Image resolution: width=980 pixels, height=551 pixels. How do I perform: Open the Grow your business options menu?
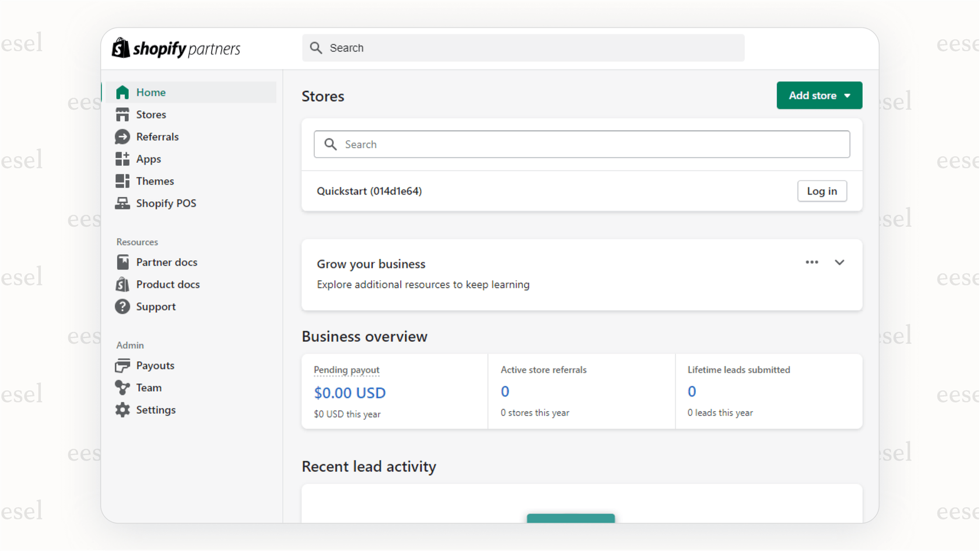811,262
